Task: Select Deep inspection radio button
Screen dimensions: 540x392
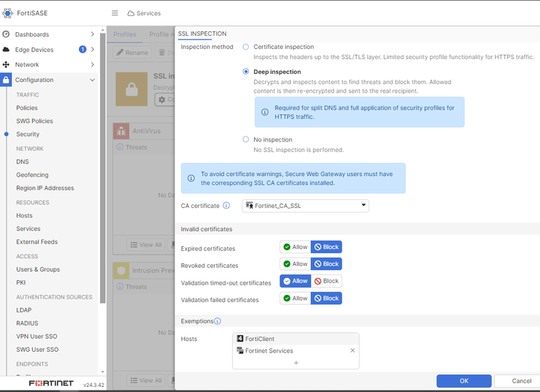Action: coord(245,72)
